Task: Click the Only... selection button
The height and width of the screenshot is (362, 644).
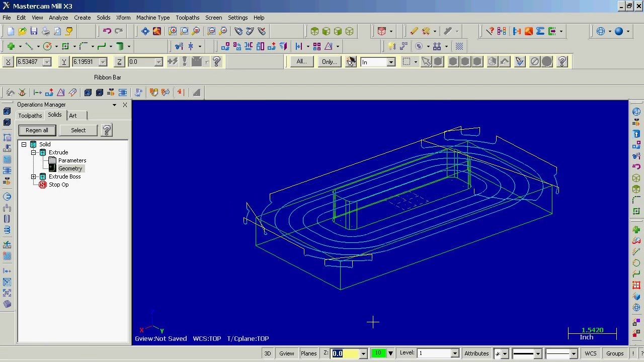Action: point(329,62)
